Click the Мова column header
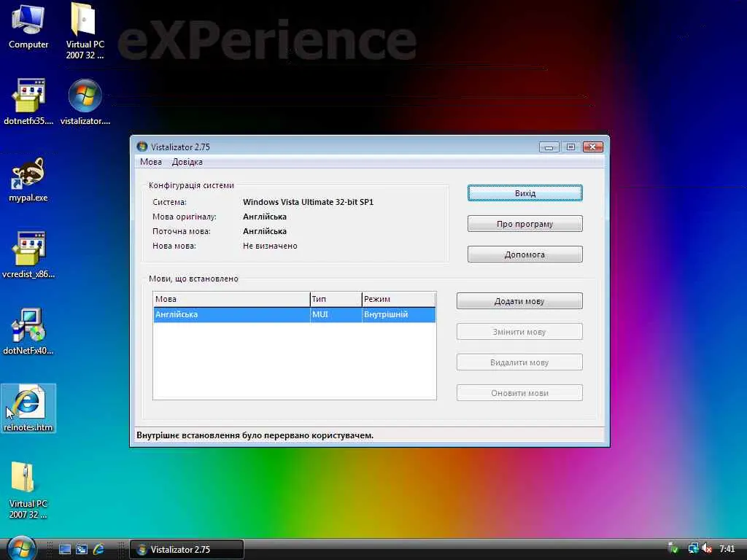 pos(231,299)
